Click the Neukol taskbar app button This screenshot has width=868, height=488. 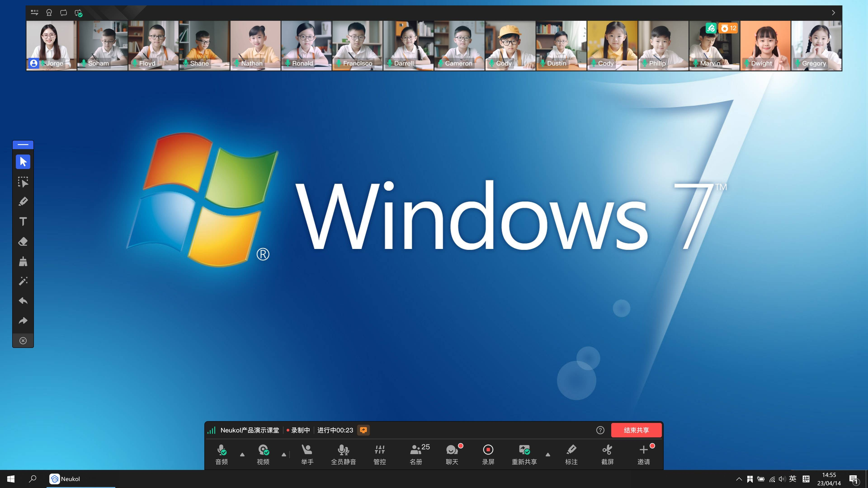pos(81,479)
